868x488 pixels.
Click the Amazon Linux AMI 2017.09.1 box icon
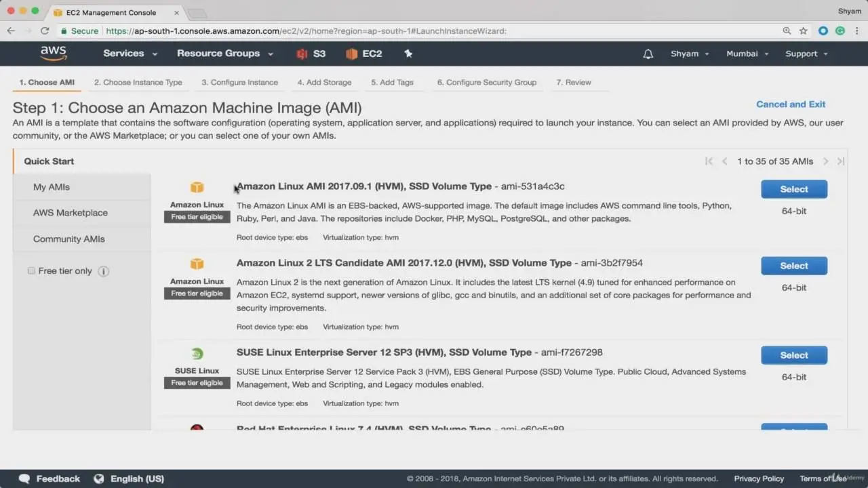(x=197, y=187)
